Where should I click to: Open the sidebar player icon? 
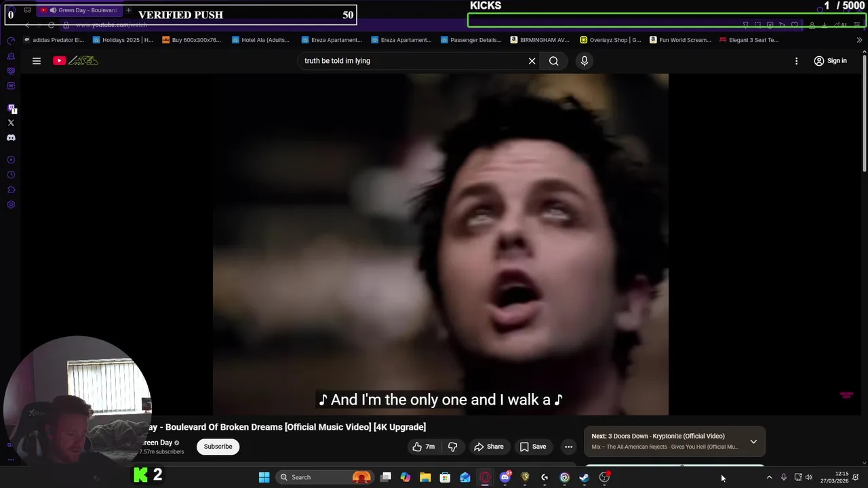coord(11,160)
